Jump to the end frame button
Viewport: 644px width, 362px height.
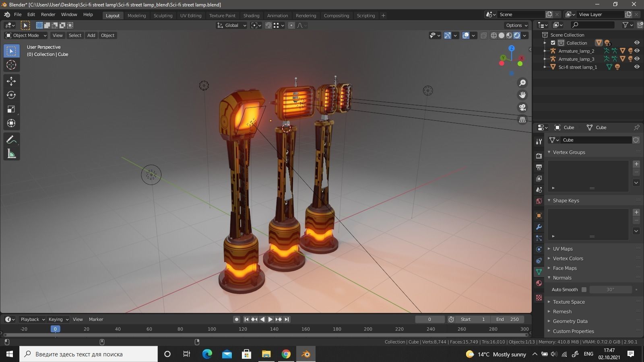287,319
